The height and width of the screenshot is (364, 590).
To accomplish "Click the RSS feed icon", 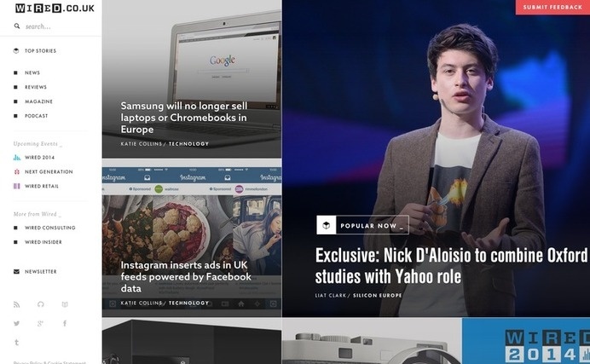I will pyautogui.click(x=16, y=304).
